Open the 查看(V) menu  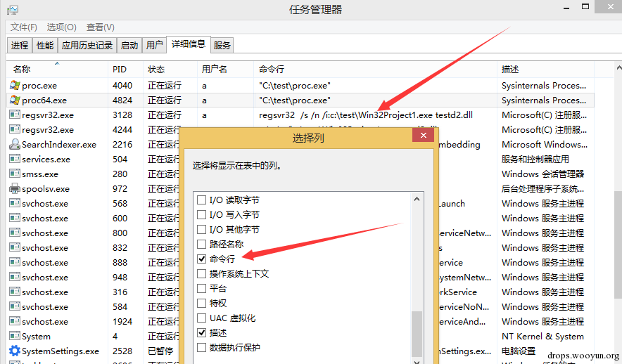pyautogui.click(x=101, y=27)
